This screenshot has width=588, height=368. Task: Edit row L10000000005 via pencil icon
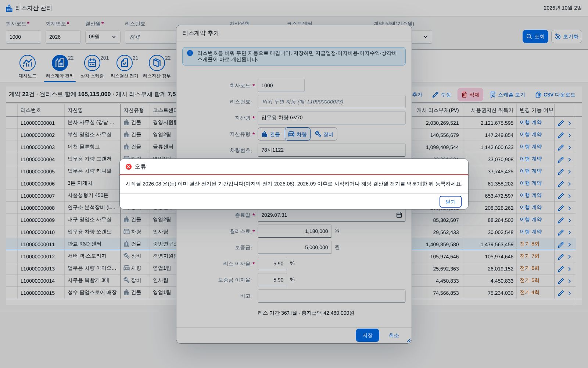click(561, 172)
